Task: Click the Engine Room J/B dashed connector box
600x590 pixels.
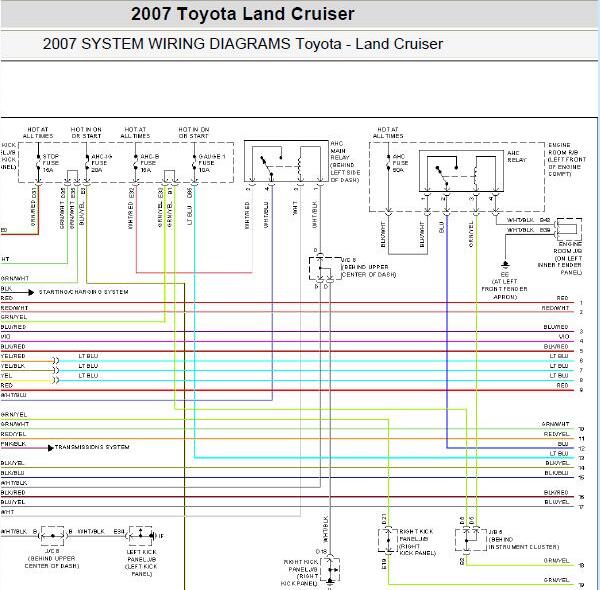Action: click(x=569, y=229)
